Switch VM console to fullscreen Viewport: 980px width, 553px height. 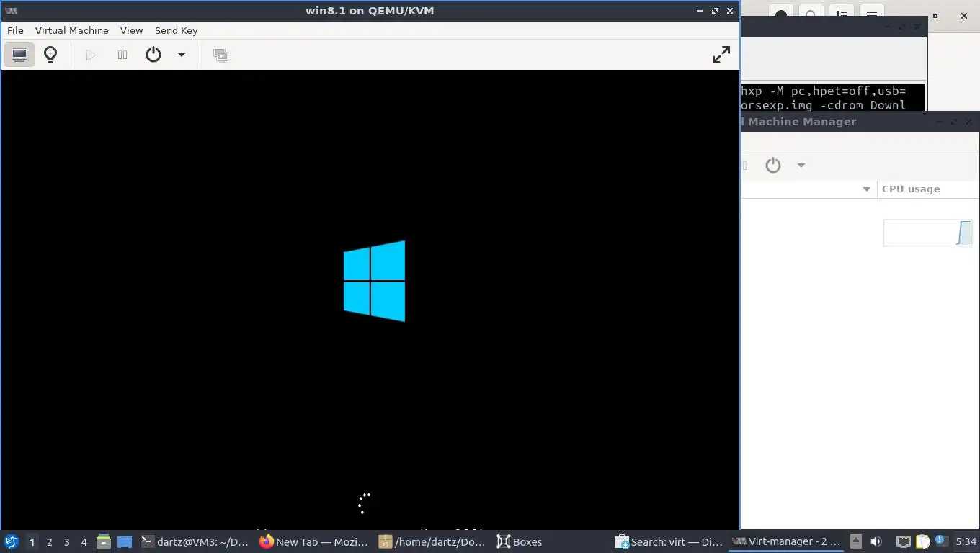coord(721,55)
